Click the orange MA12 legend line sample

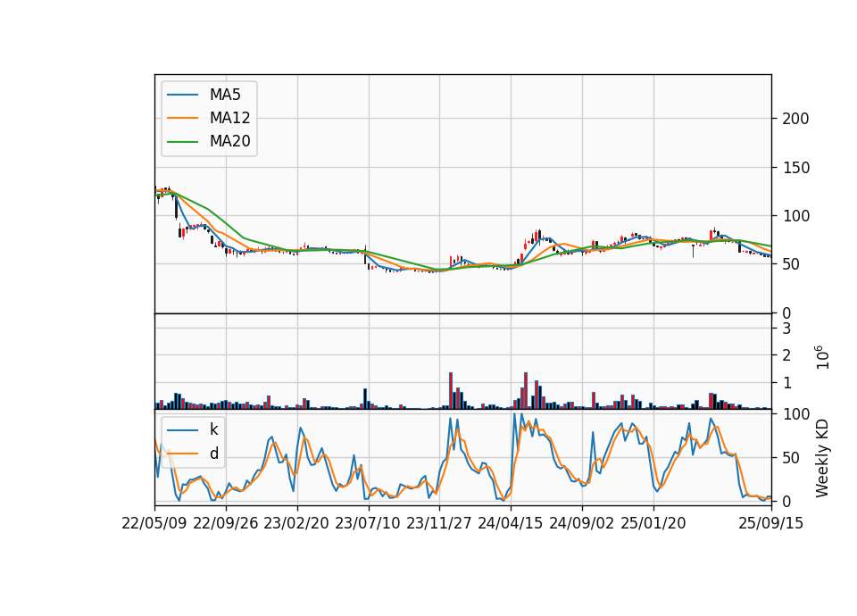(x=182, y=118)
